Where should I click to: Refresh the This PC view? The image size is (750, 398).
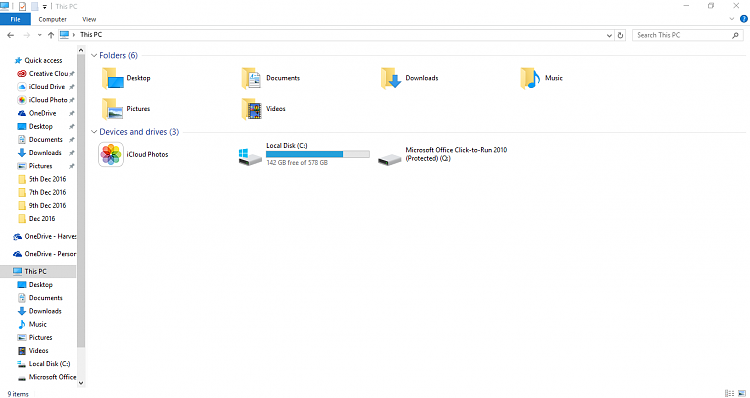click(620, 35)
